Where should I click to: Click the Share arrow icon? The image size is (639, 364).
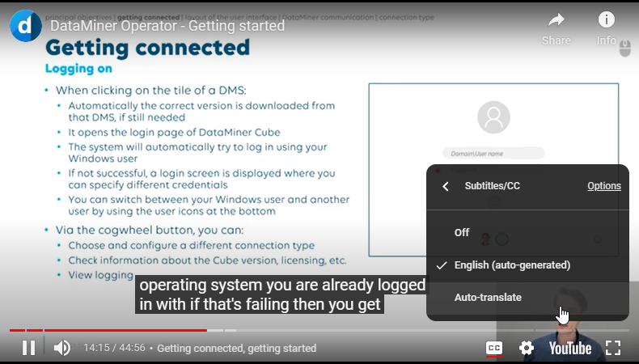(x=556, y=19)
